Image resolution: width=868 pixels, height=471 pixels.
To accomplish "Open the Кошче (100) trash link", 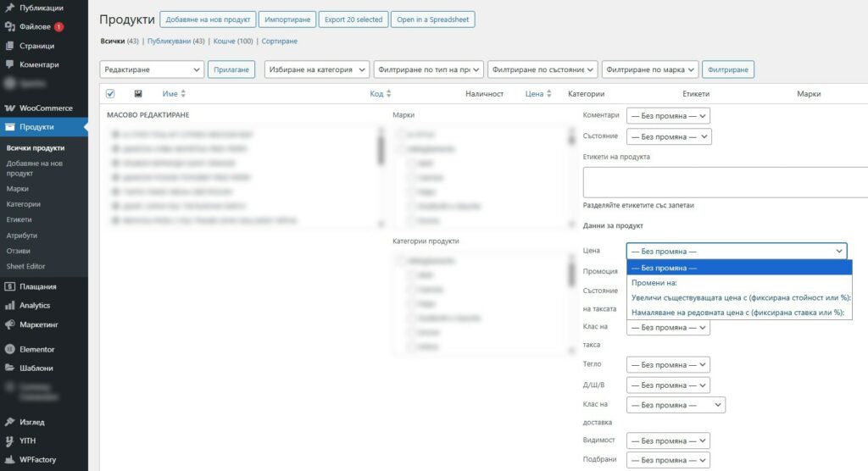I will (x=236, y=41).
